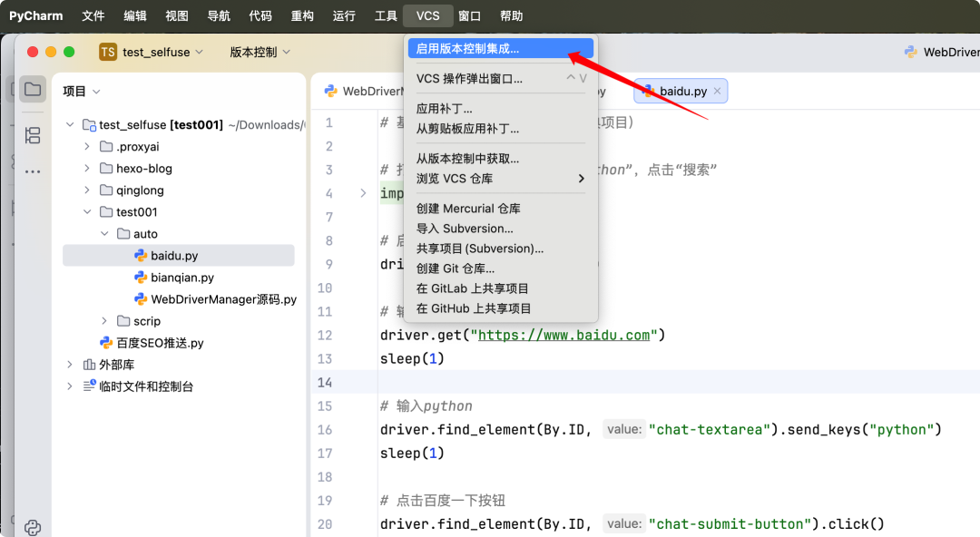Viewport: 980px width, 537px height.
Task: Choose 共享项目 (Subversion)... menu item
Action: [500, 249]
